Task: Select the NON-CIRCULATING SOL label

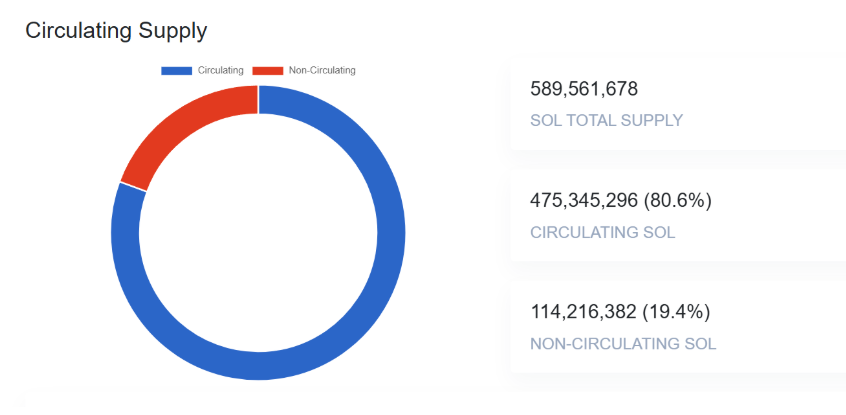Action: pyautogui.click(x=623, y=344)
